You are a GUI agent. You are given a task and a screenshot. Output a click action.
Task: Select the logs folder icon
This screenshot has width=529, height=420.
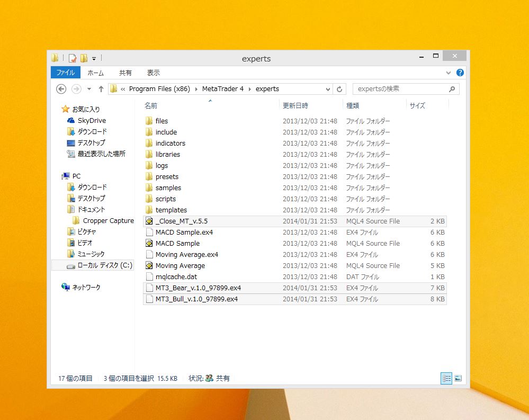[x=149, y=165]
